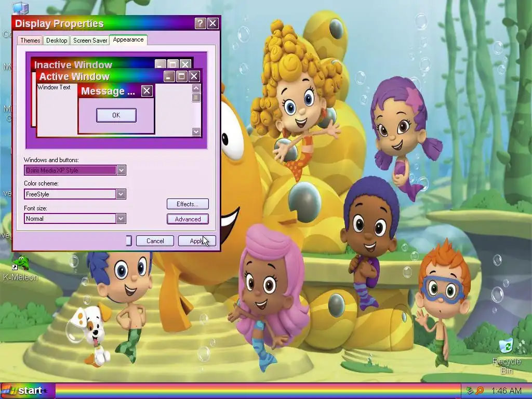532x399 pixels.
Task: Click Active Window preview maximize icon
Action: point(181,76)
